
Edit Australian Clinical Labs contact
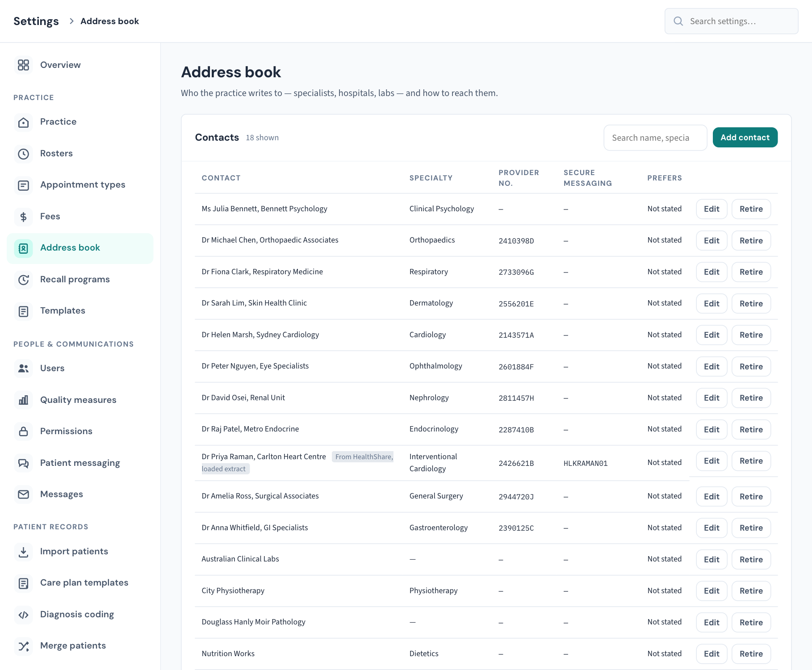tap(712, 560)
